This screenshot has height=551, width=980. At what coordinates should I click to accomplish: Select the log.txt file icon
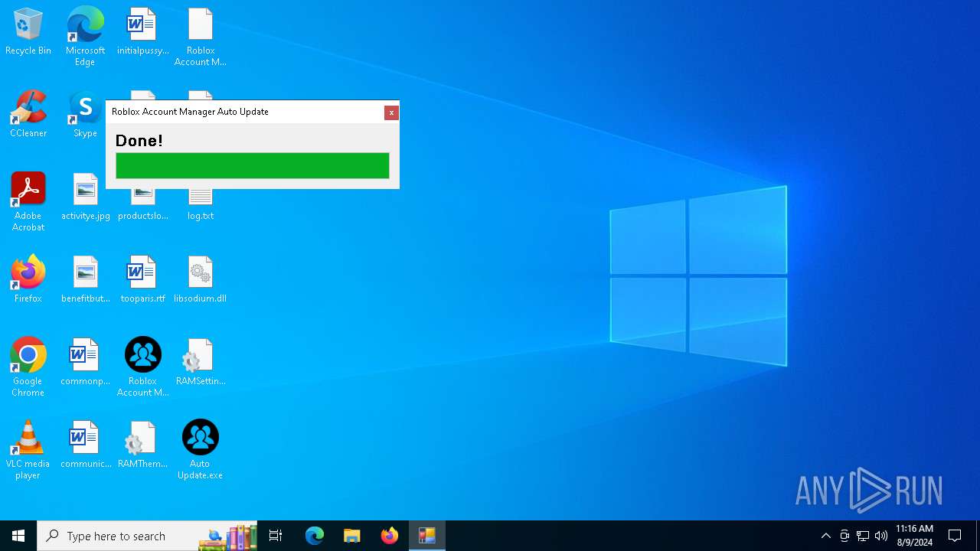pos(200,204)
